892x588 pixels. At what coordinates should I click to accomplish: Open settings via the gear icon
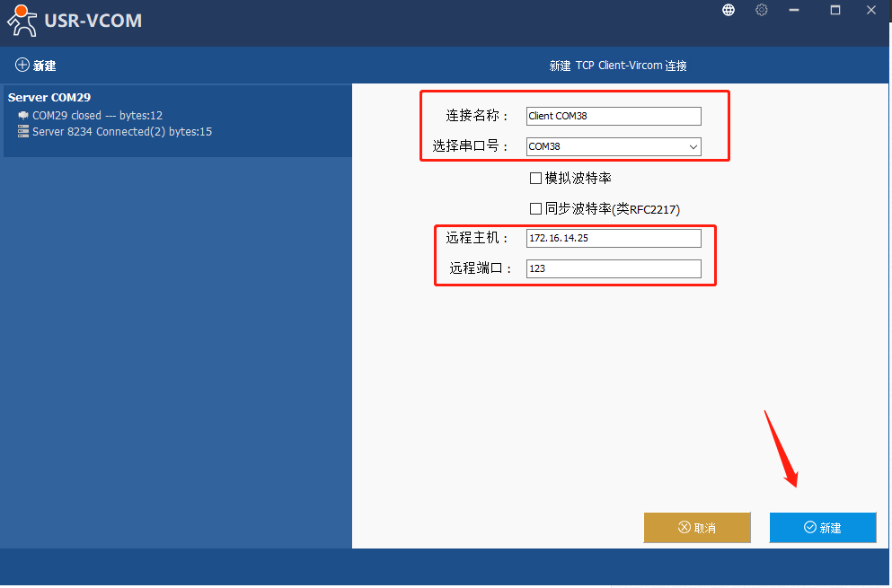click(762, 10)
